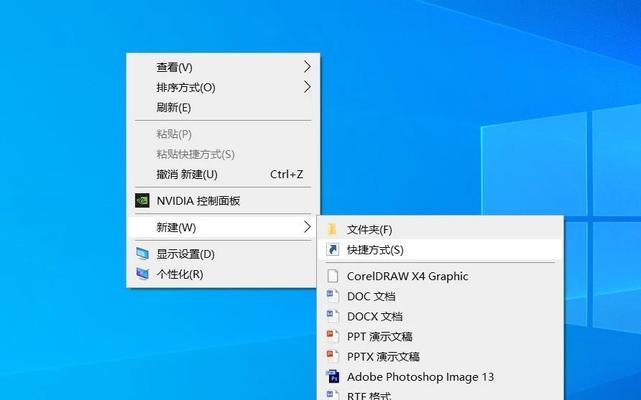Click the display settings monitor icon
This screenshot has width=641, height=400.
tap(142, 254)
